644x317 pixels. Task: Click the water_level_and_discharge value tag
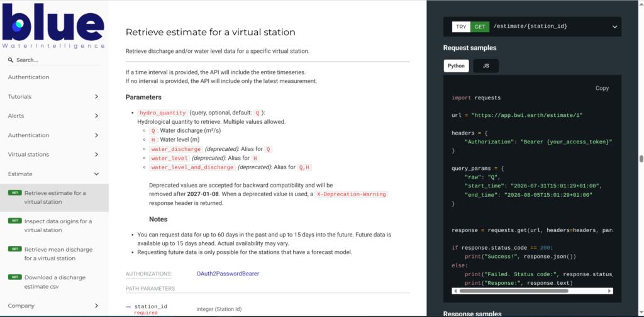click(192, 167)
